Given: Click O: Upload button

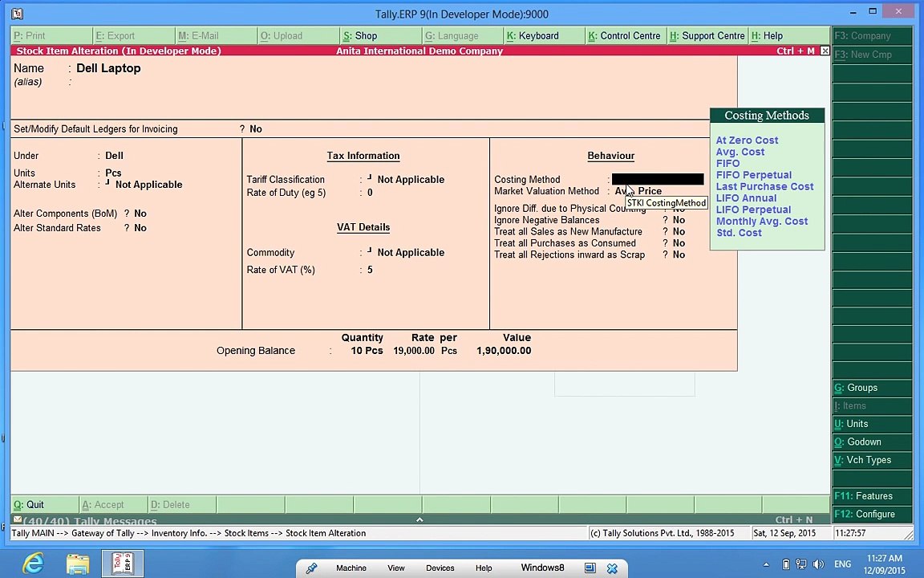Looking at the screenshot, I should click(298, 35).
